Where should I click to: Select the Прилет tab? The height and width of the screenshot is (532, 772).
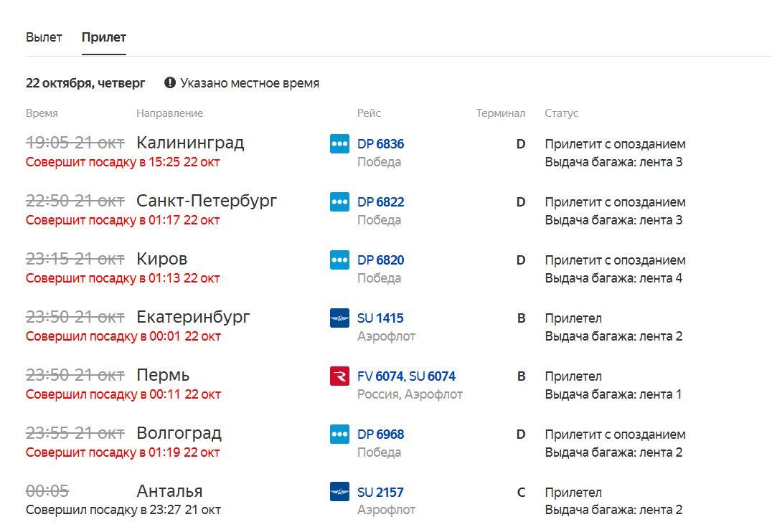pos(104,37)
